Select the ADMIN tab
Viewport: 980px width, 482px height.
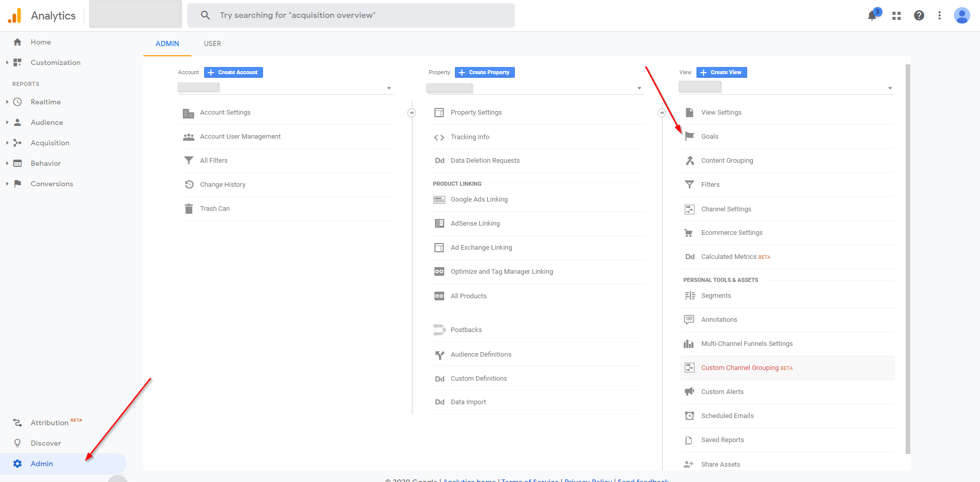tap(167, 43)
